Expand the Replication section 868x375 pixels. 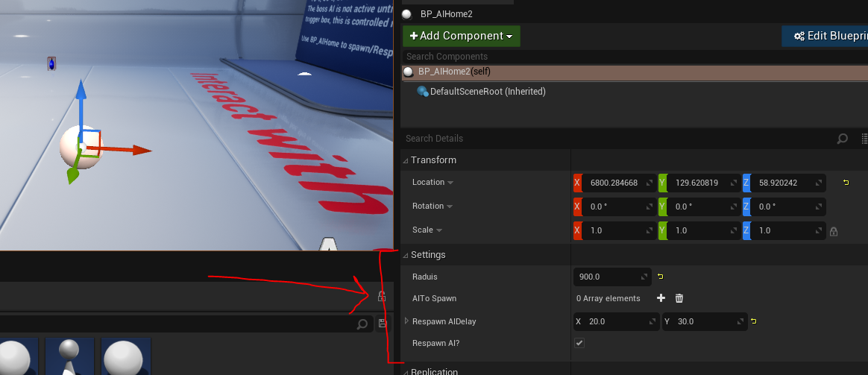(x=406, y=372)
